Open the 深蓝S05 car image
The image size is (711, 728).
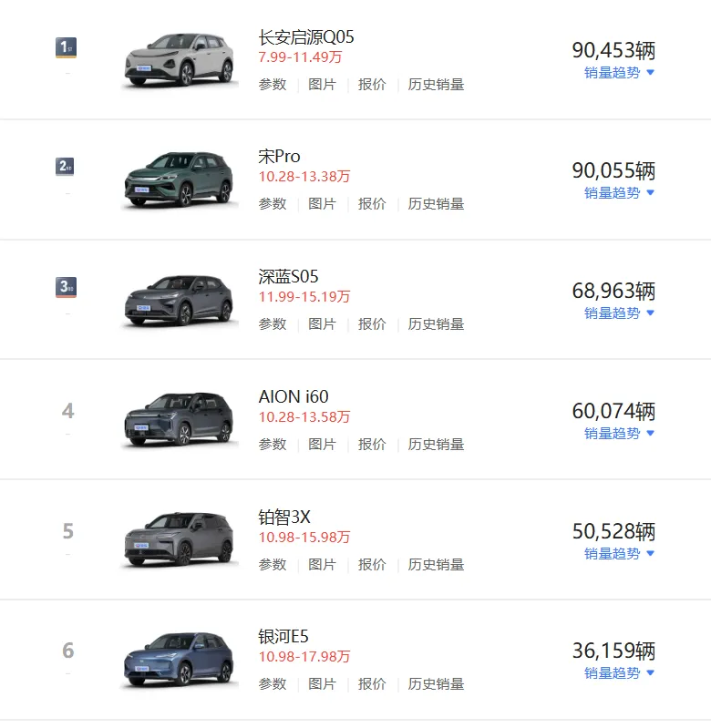pos(180,301)
